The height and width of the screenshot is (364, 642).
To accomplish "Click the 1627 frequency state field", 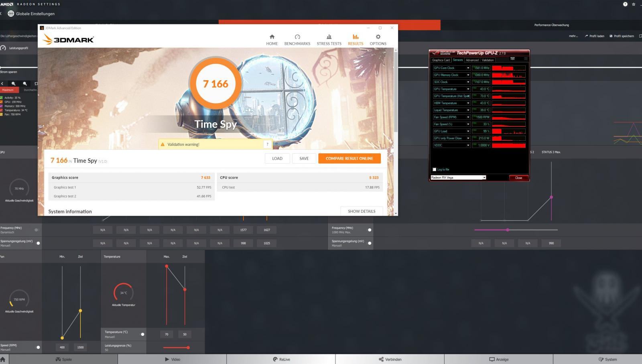I will coord(267,230).
